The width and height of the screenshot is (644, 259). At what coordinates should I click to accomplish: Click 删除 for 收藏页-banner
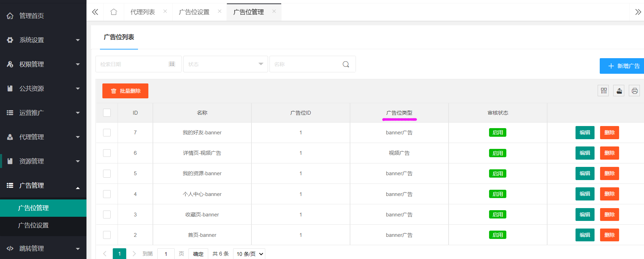point(609,214)
